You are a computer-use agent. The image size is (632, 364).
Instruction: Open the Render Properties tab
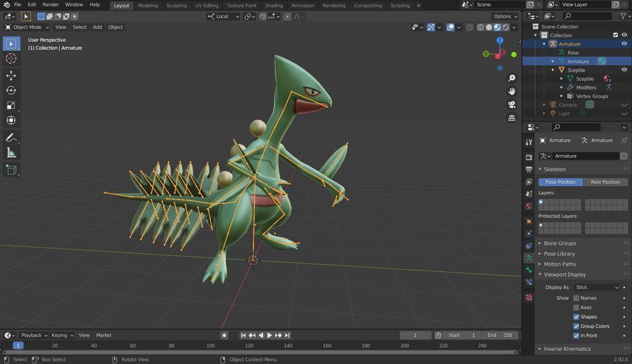528,155
